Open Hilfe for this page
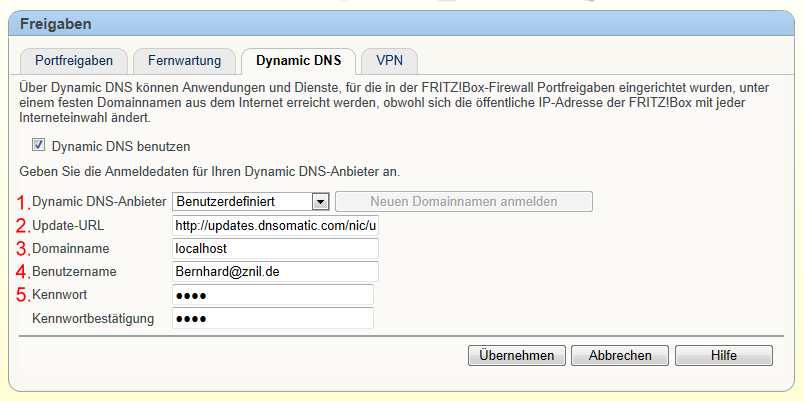 [723, 355]
